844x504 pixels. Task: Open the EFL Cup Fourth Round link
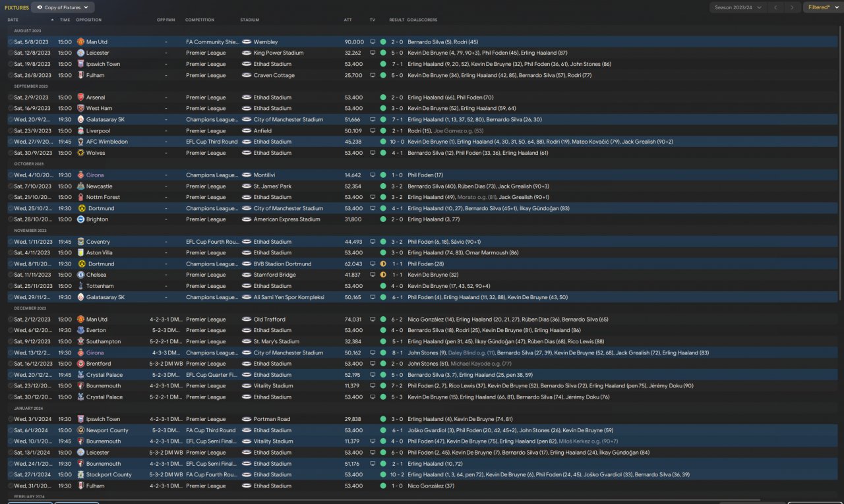pos(212,242)
